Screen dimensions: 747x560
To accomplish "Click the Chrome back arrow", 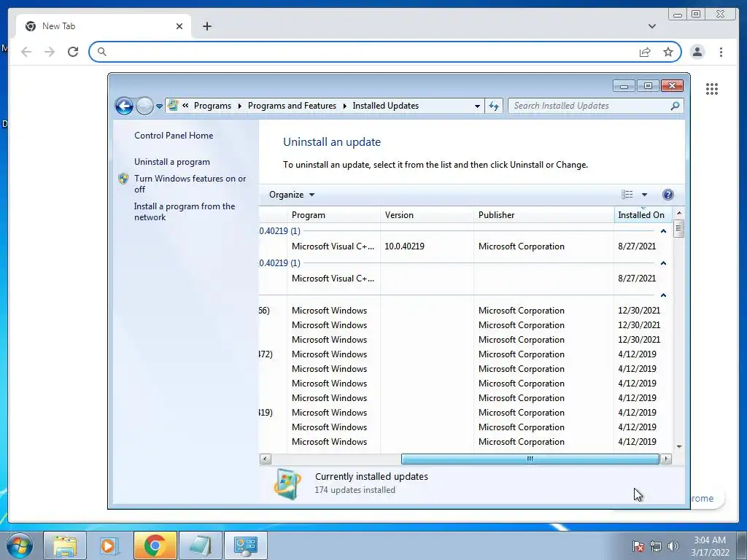I will (x=26, y=52).
